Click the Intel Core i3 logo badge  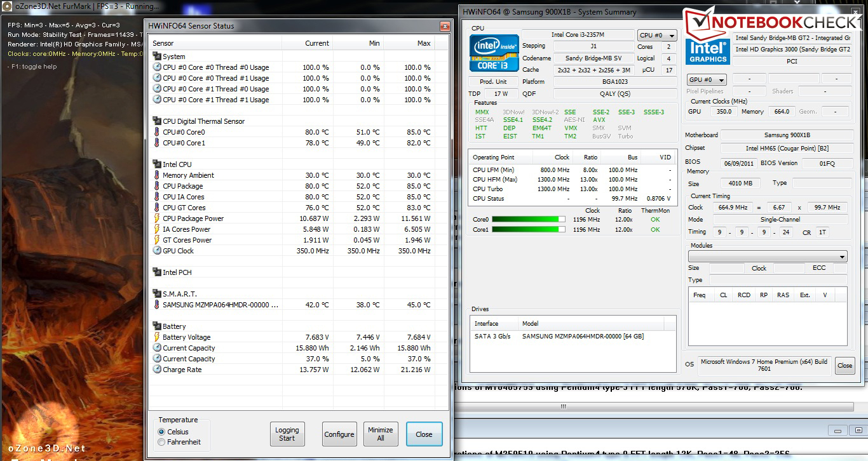[493, 53]
